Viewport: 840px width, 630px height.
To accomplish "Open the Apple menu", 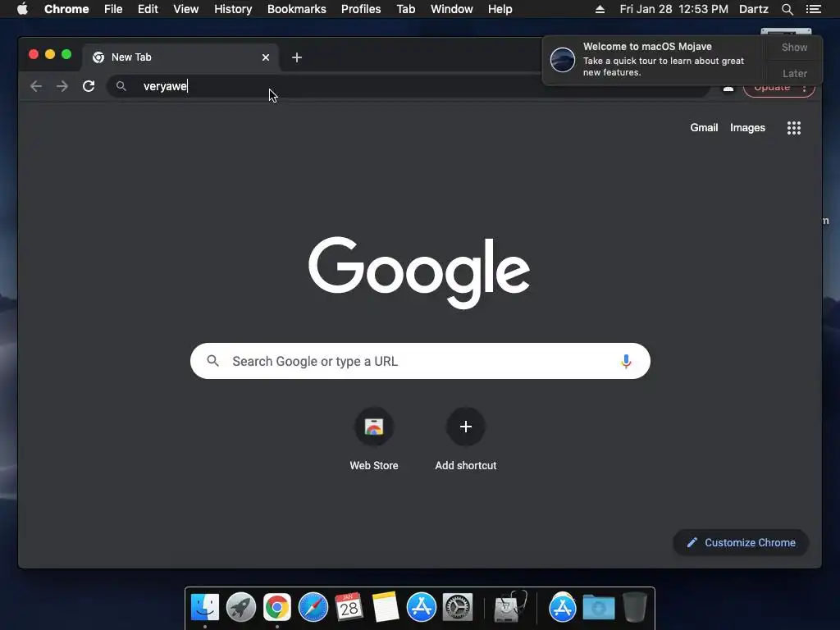I will pyautogui.click(x=22, y=9).
